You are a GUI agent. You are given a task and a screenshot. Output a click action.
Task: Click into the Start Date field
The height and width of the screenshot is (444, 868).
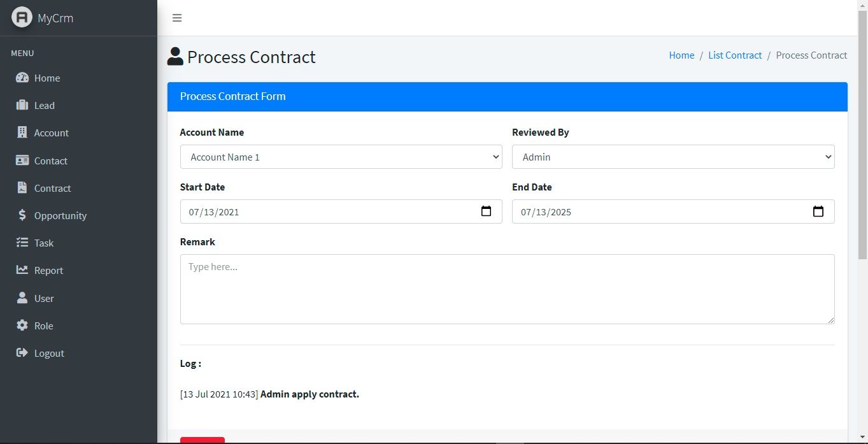(x=341, y=211)
